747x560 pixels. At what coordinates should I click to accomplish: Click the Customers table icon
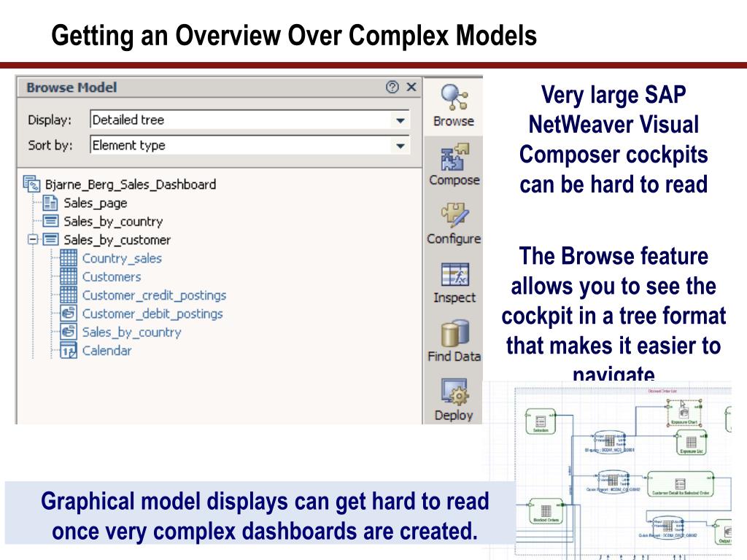[x=68, y=276]
